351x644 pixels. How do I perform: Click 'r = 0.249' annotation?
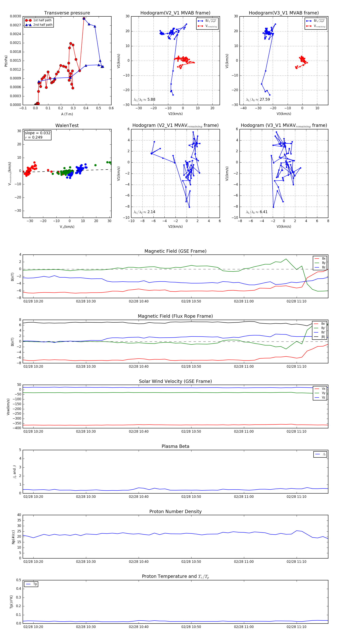click(34, 137)
